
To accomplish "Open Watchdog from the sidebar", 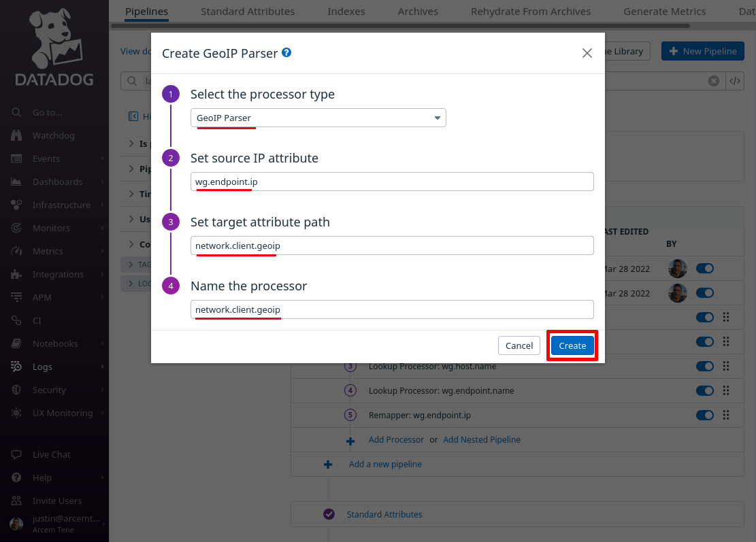I will pos(53,135).
